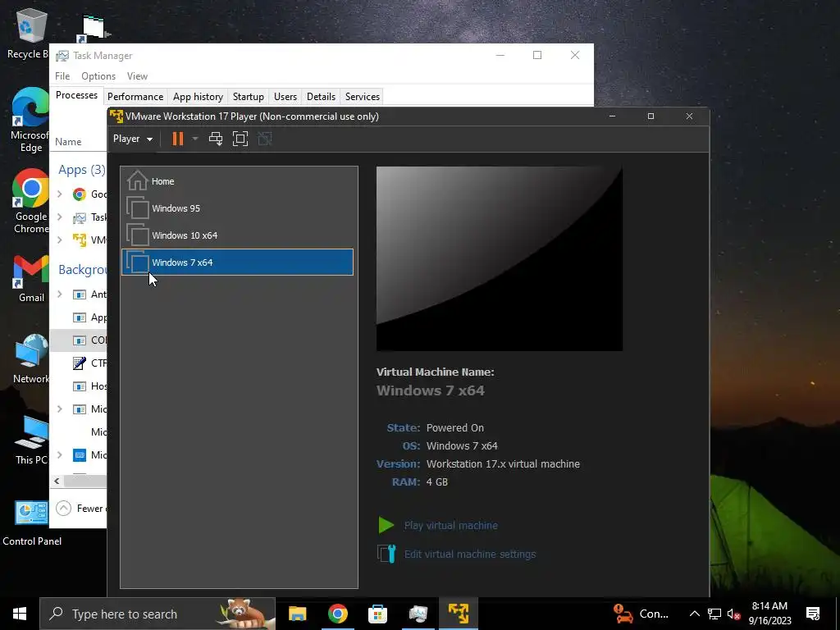Open Google Chrome from the taskbar
The image size is (840, 630).
(337, 614)
